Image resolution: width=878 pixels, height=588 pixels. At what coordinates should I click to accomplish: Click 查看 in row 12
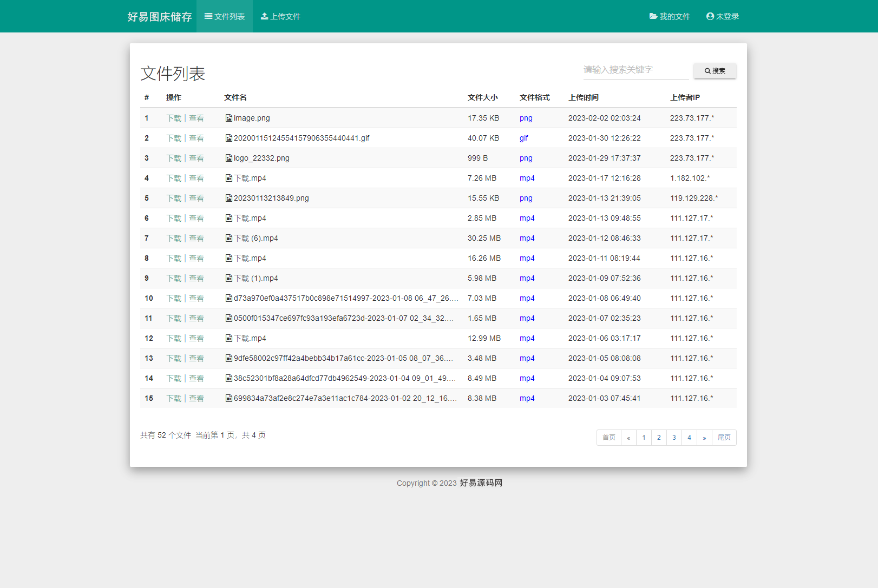[x=196, y=338]
